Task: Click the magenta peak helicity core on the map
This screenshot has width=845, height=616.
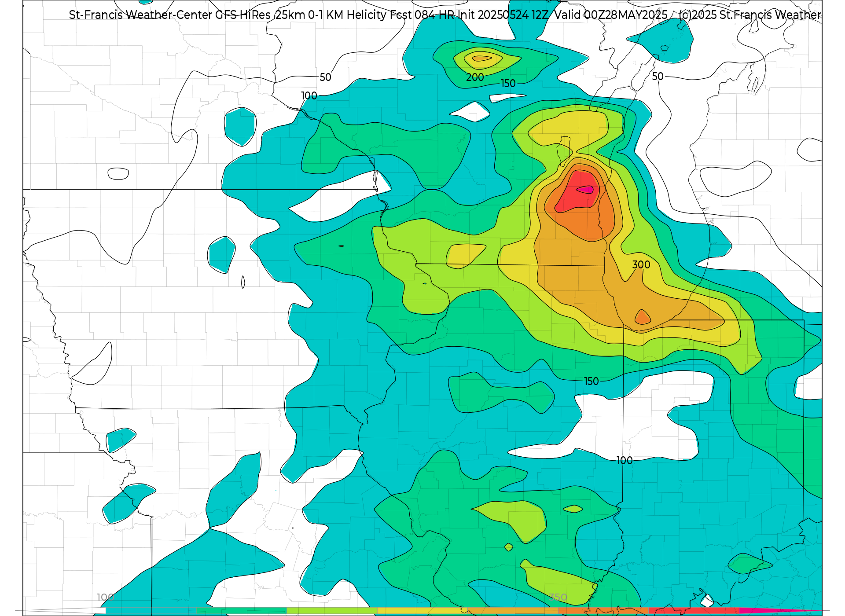Action: (x=585, y=190)
